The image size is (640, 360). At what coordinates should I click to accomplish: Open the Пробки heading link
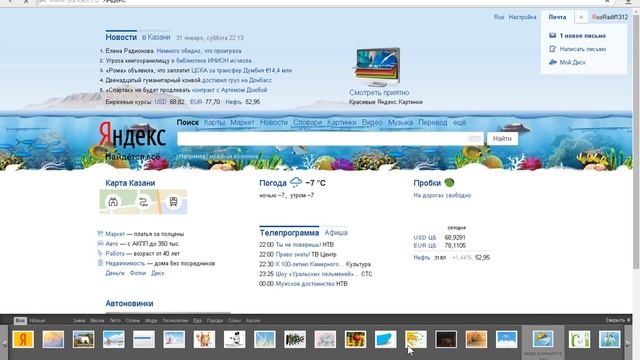coord(427,183)
